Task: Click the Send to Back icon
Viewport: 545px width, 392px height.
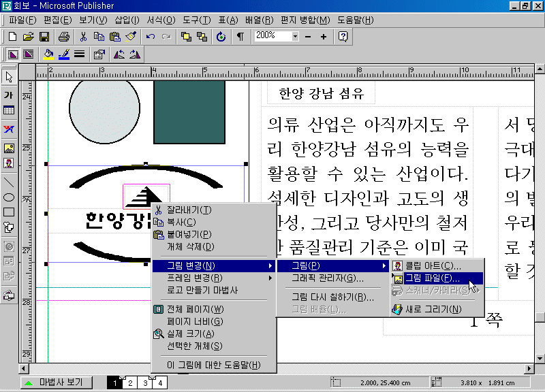Action: pos(202,37)
